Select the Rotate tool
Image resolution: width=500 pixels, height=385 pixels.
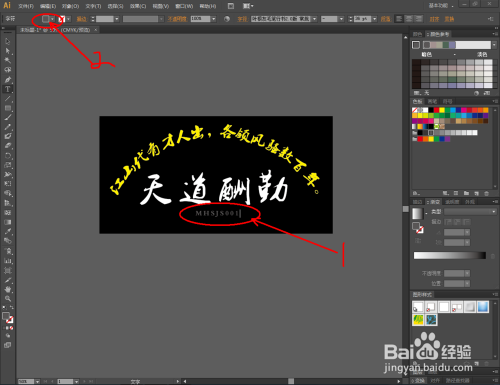[x=8, y=155]
